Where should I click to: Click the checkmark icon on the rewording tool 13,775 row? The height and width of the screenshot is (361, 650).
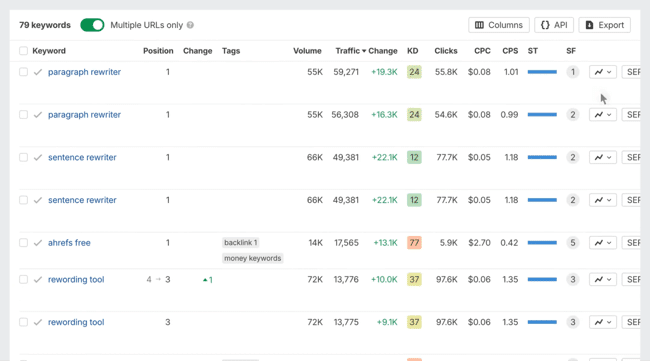(x=38, y=322)
